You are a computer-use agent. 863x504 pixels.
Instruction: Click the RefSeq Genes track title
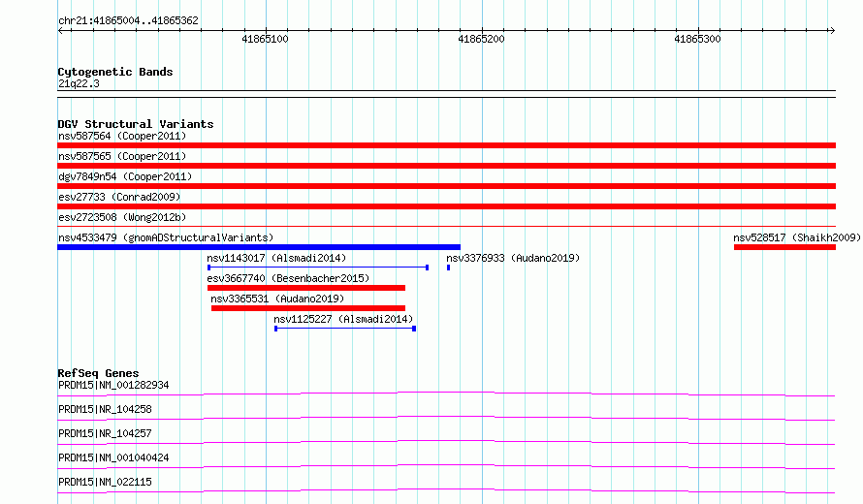tap(98, 373)
